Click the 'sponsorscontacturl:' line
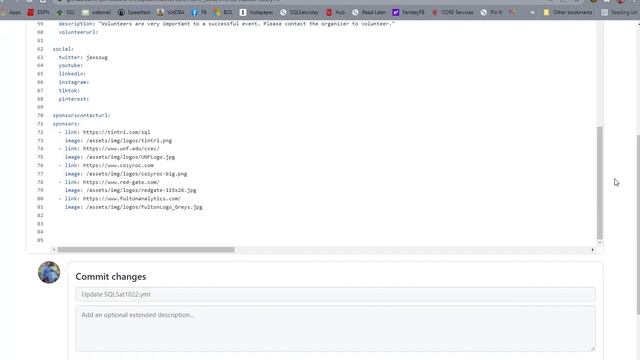 (x=82, y=115)
